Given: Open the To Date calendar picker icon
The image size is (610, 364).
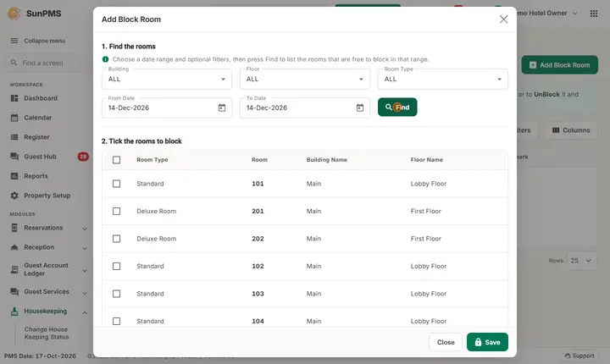Looking at the screenshot, I should pyautogui.click(x=360, y=108).
